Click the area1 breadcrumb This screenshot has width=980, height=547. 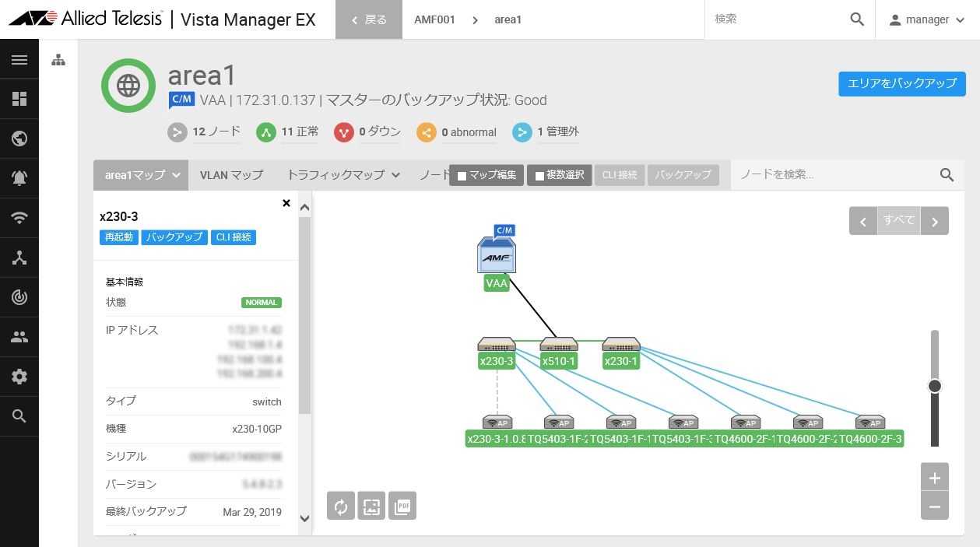click(508, 19)
